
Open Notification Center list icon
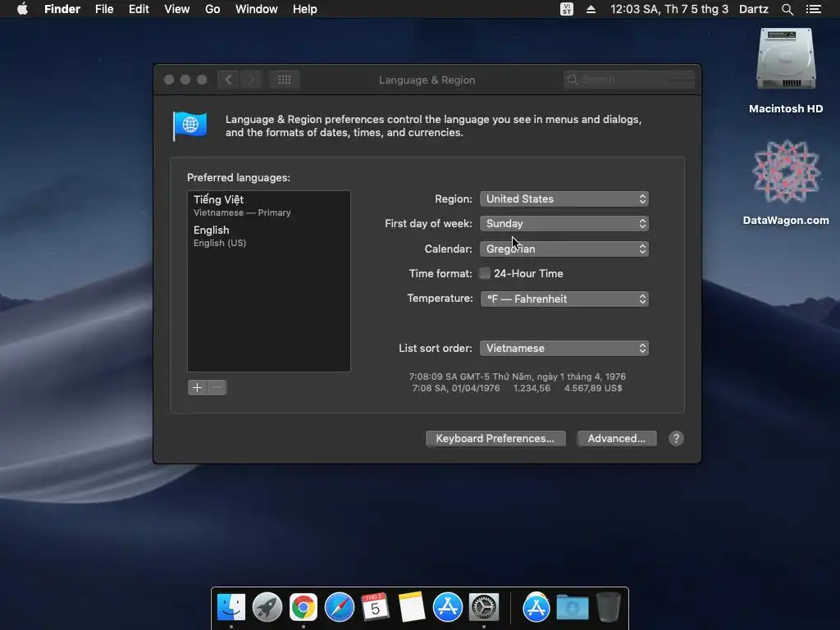click(x=814, y=9)
